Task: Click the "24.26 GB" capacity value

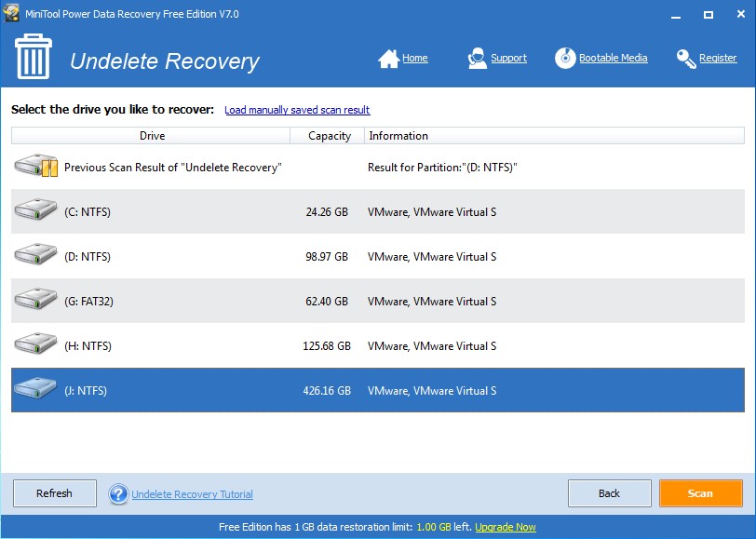Action: [327, 212]
